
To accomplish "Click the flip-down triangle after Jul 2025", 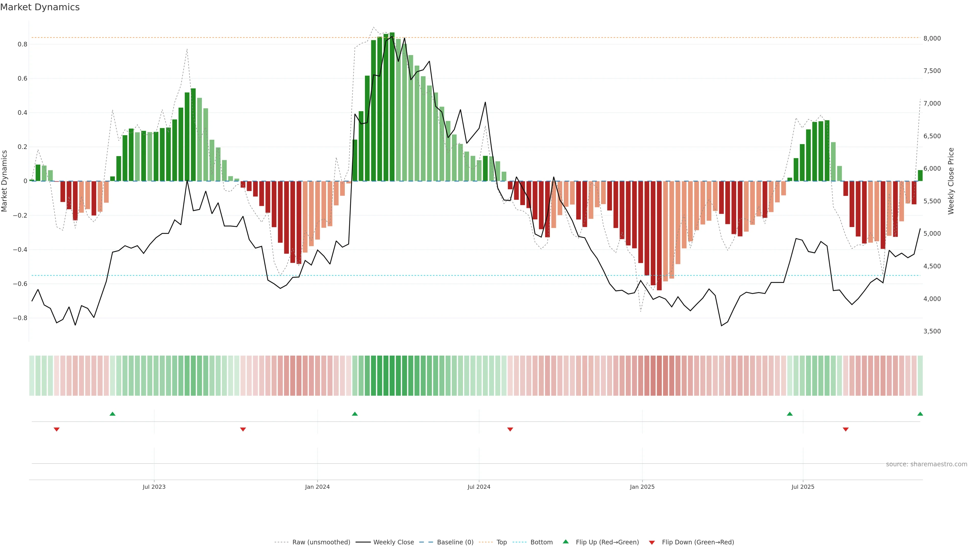I will 845,429.
